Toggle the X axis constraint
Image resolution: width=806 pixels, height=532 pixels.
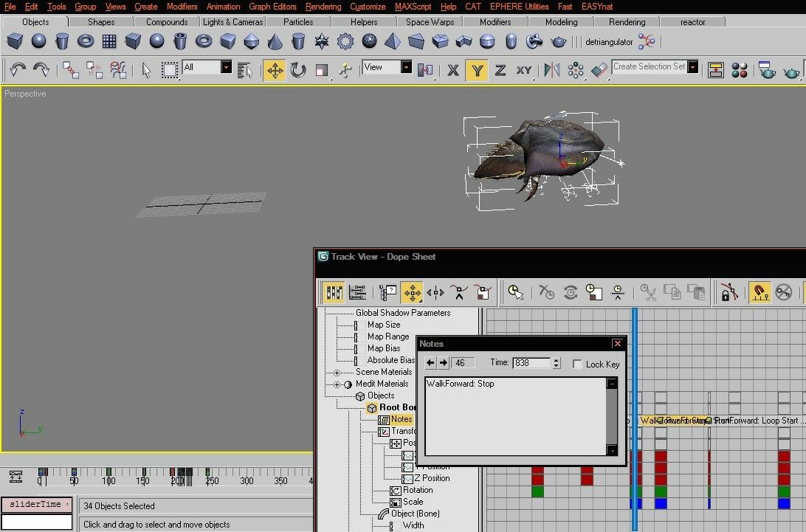453,70
